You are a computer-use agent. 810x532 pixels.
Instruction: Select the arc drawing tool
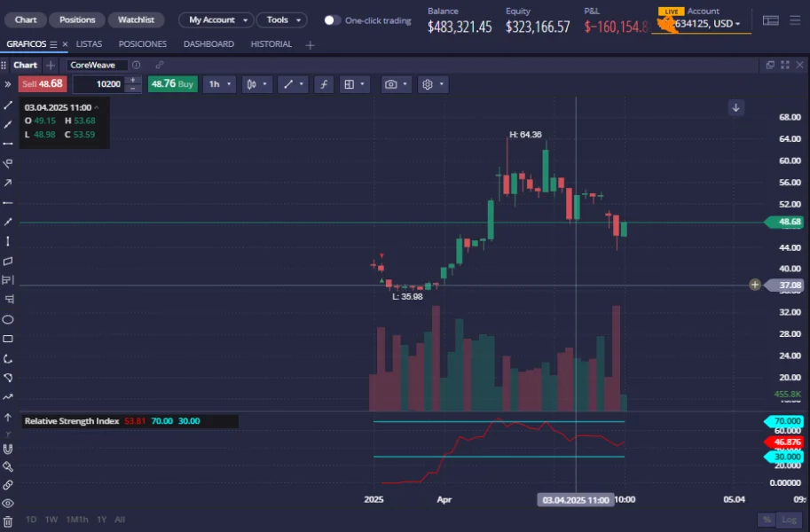pos(8,358)
